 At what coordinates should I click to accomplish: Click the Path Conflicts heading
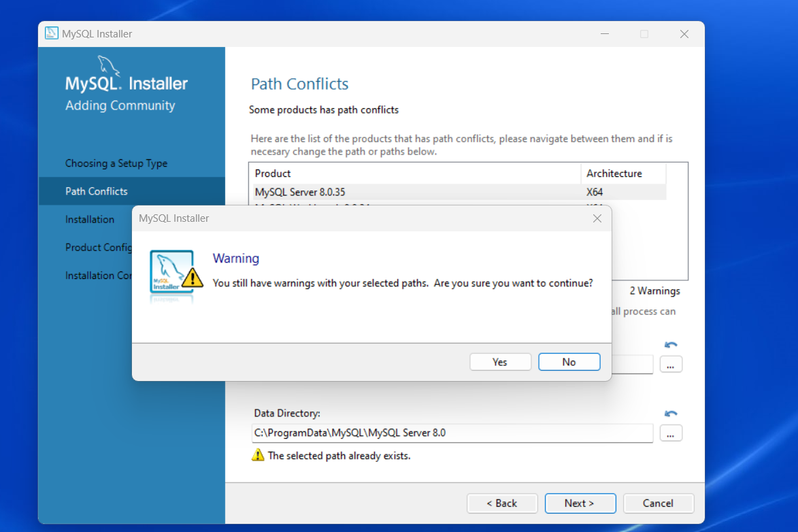click(300, 84)
